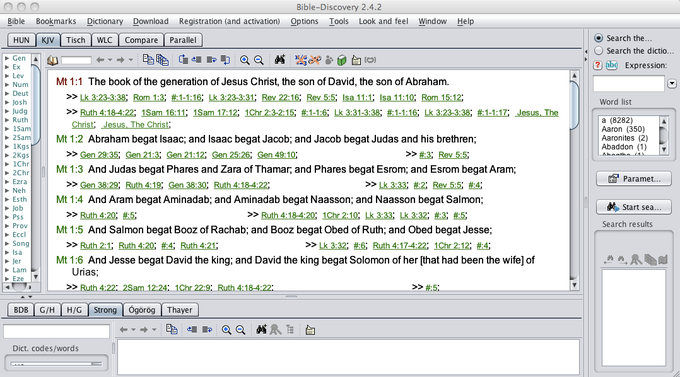Open the Bible forward-history dropdown arrow
Viewport: 680px width, 377px height.
[x=131, y=60]
